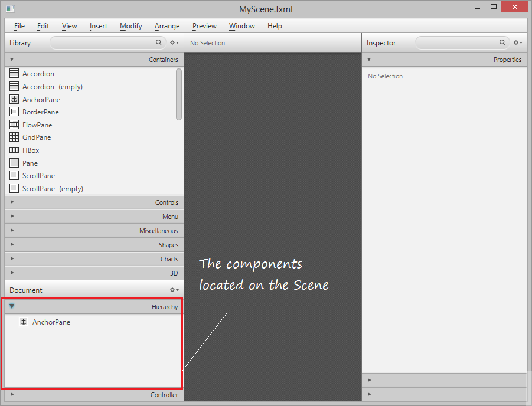Open the File menu
The image size is (532, 406).
click(x=19, y=26)
